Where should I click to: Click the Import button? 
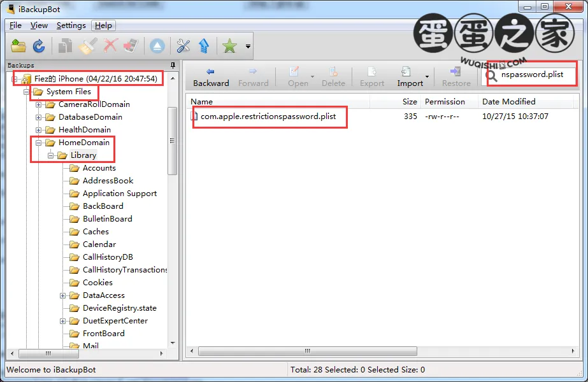pyautogui.click(x=410, y=78)
